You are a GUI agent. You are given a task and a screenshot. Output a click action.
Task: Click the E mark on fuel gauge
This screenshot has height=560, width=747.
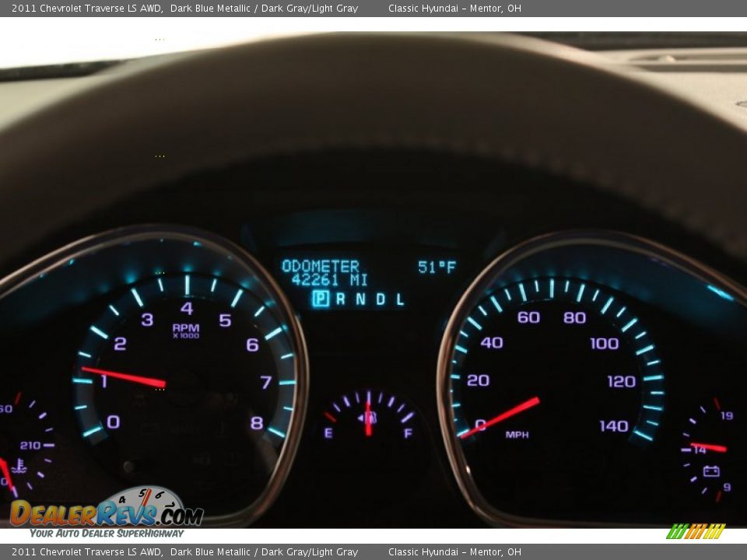[x=328, y=433]
